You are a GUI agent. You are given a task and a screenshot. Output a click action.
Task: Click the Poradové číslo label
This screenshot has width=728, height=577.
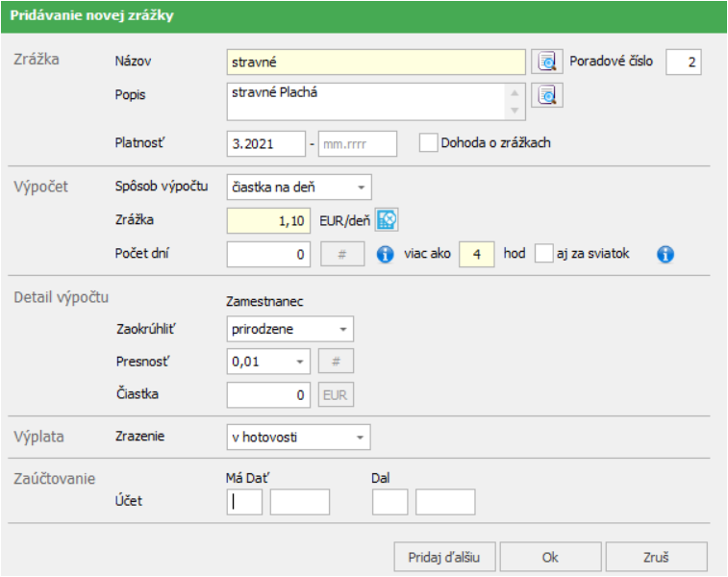pos(611,62)
